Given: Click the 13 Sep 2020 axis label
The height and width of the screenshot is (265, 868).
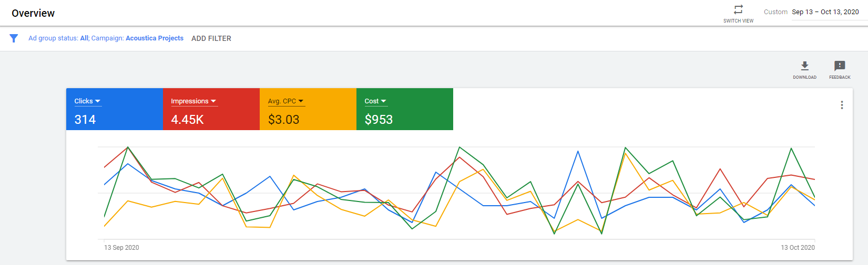Looking at the screenshot, I should point(121,248).
